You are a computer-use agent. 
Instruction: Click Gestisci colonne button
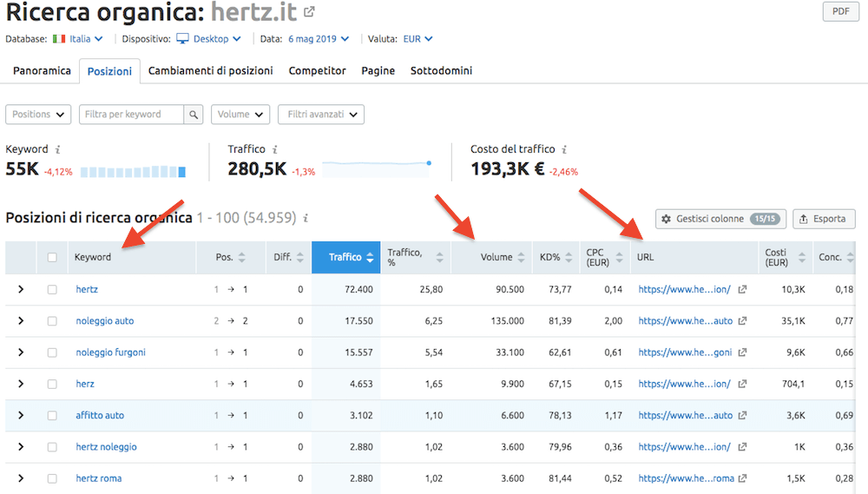coord(720,219)
